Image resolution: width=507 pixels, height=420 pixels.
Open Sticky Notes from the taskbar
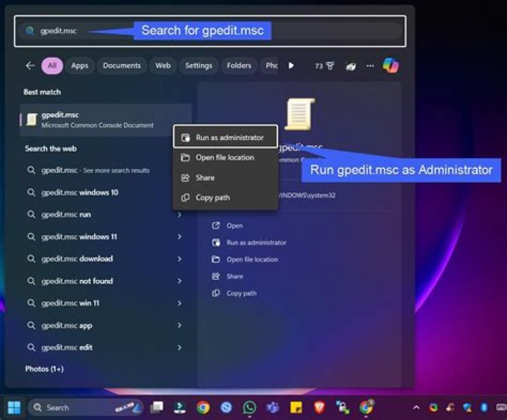click(x=296, y=408)
